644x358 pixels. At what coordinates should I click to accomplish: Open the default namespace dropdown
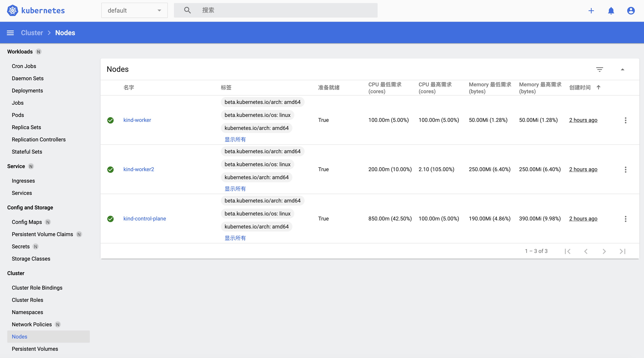click(x=134, y=10)
